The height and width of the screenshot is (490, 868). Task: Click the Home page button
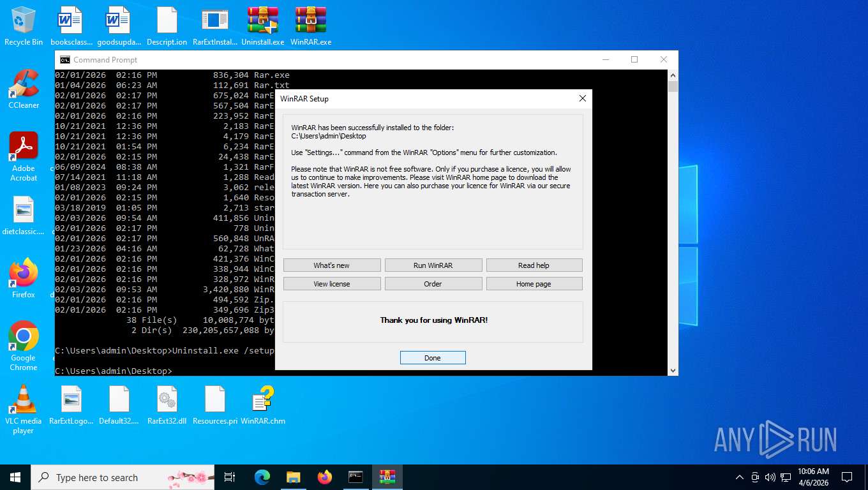pos(534,284)
